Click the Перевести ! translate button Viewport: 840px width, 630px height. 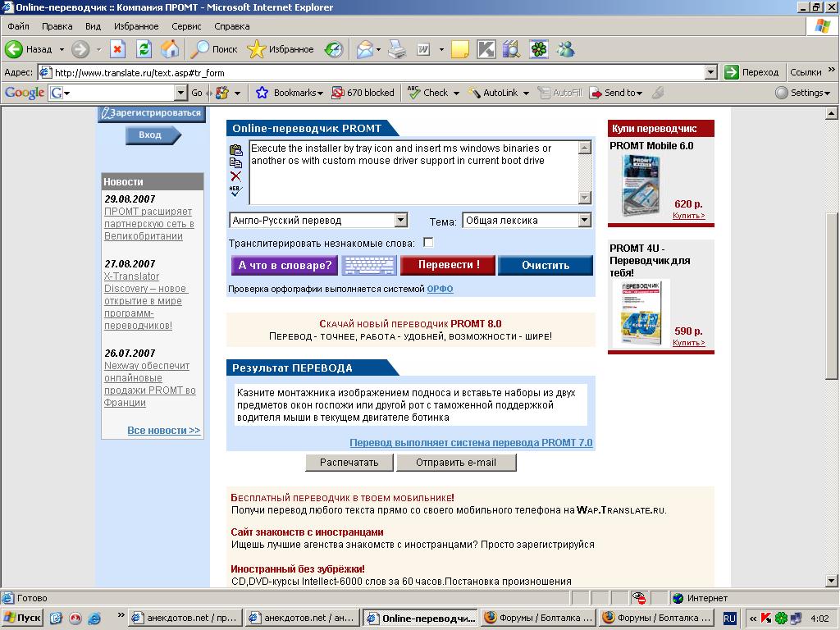tap(448, 265)
